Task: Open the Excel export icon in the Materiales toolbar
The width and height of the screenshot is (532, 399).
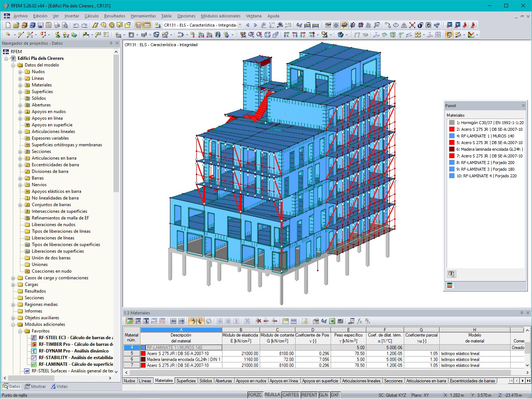Action: [332, 321]
